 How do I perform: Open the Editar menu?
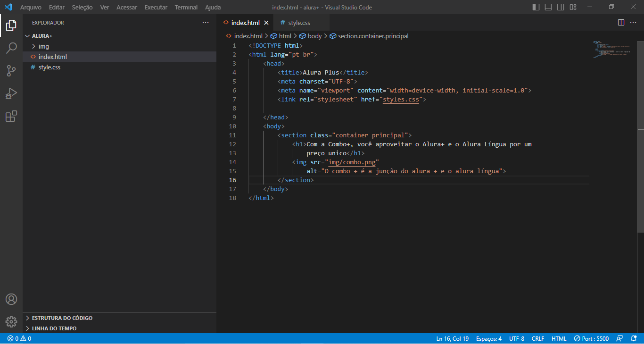pyautogui.click(x=57, y=8)
